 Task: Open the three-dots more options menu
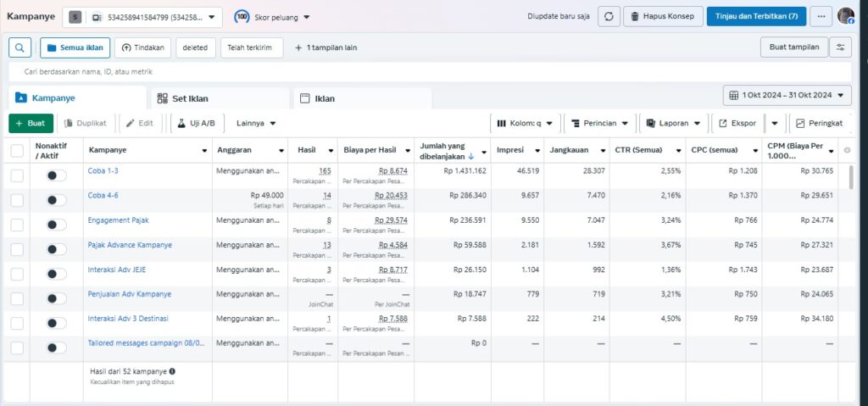821,16
